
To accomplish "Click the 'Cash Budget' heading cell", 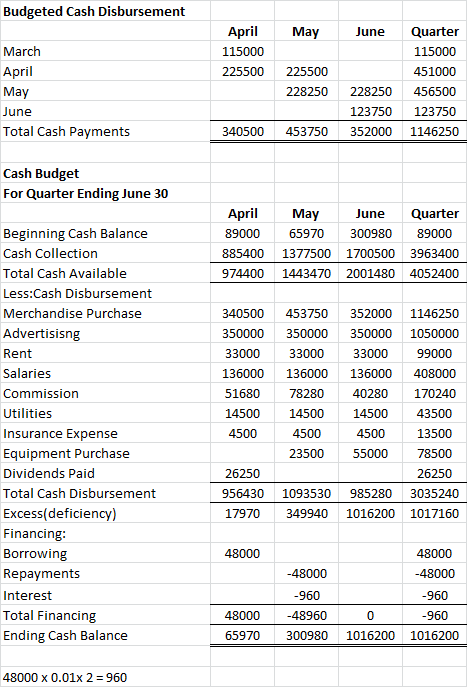I will [105, 173].
